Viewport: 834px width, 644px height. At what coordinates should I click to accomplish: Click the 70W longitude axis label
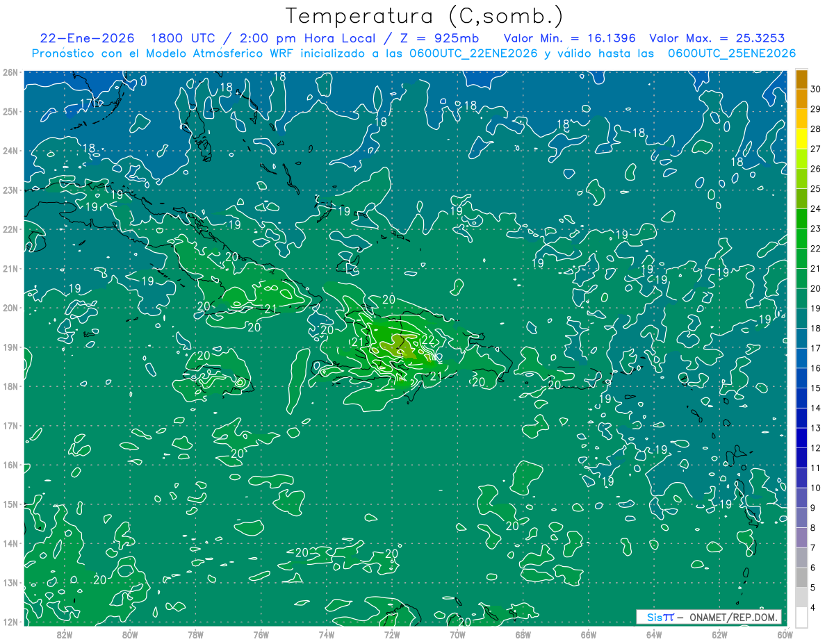(457, 634)
